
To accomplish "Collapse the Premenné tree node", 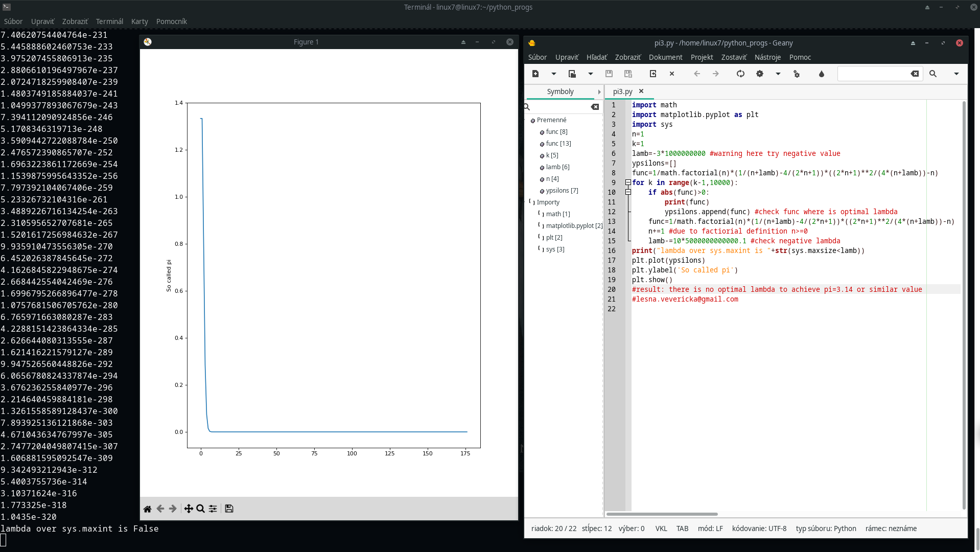I will [526, 120].
